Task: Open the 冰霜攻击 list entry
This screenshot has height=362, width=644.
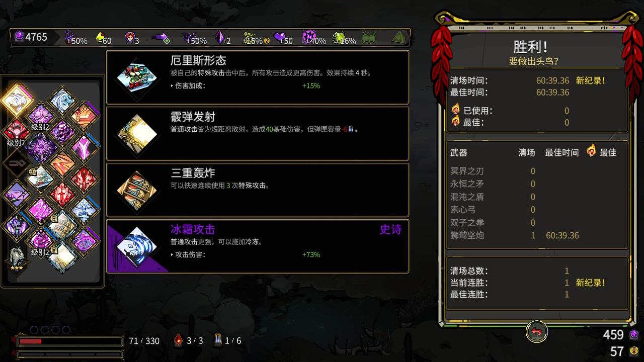Action: coord(258,246)
